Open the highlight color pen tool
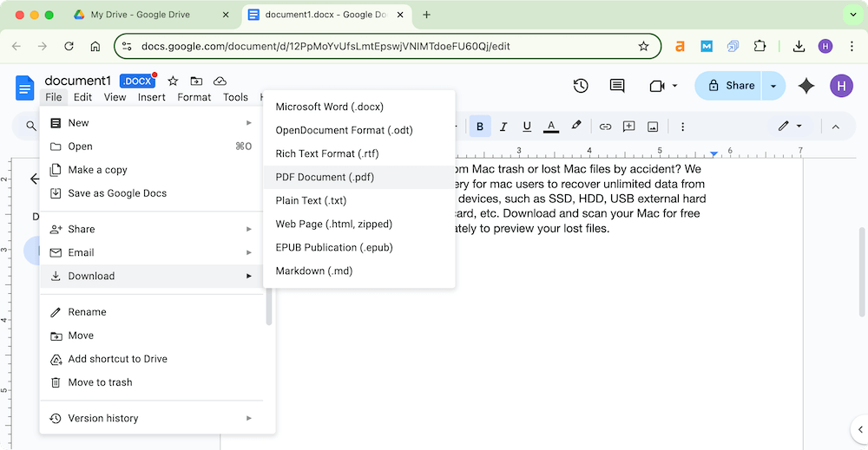The width and height of the screenshot is (868, 450). click(x=575, y=126)
